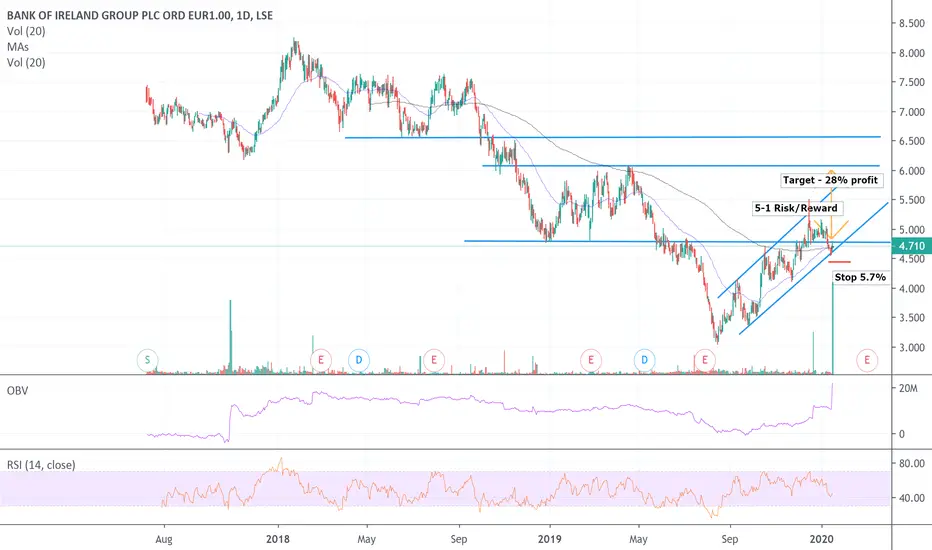Click the 2020 label on time axis

click(821, 539)
